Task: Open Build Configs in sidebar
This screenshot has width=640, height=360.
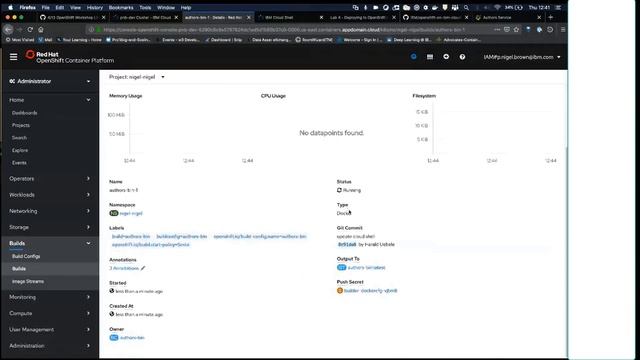Action: click(x=26, y=256)
